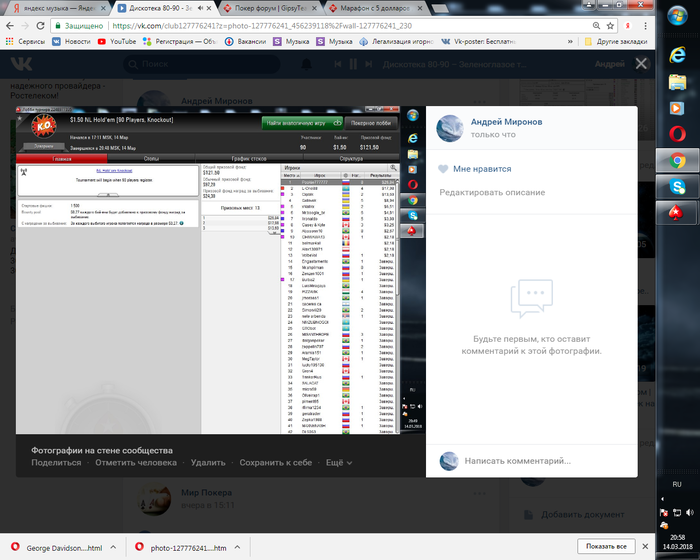Click Сохранить к себе
The image size is (700, 560).
[275, 463]
